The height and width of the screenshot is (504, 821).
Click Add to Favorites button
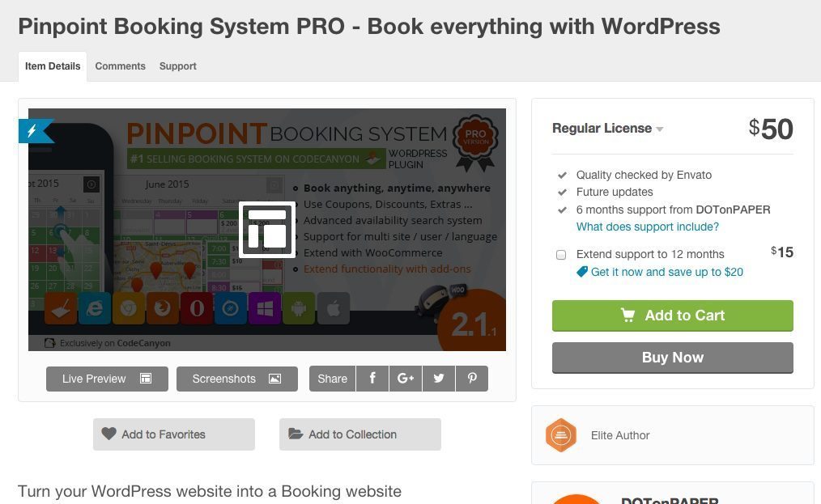(174, 434)
